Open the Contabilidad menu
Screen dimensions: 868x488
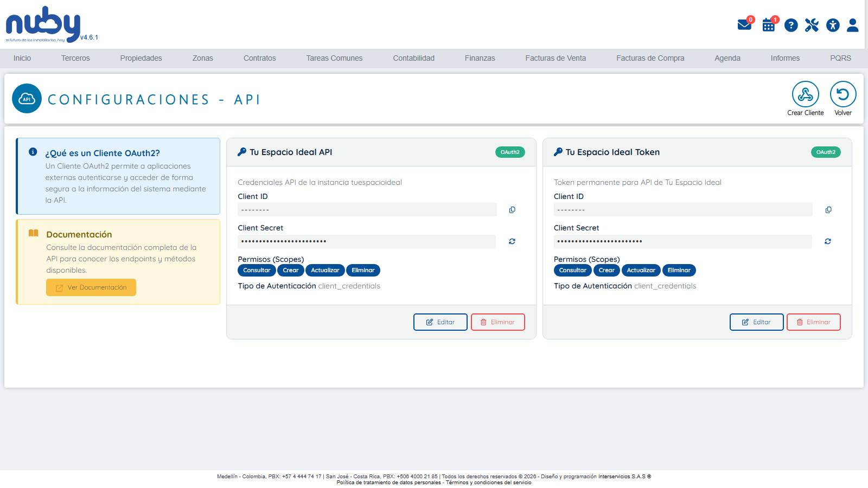click(414, 58)
